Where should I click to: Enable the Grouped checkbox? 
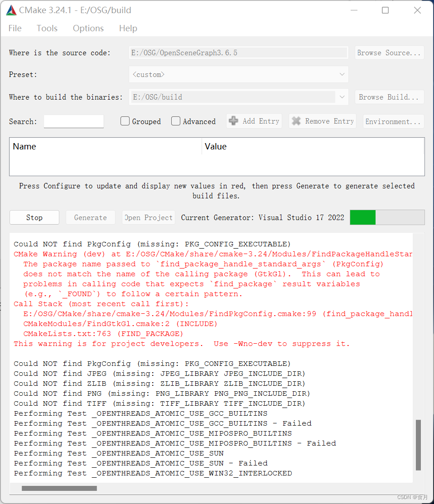[x=125, y=121]
